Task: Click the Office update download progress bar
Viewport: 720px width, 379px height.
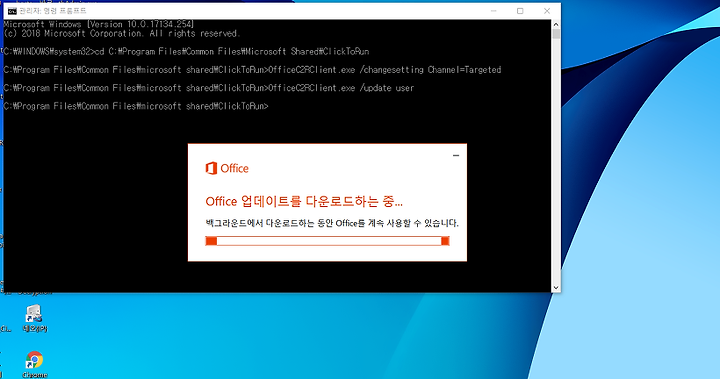Action: pos(327,241)
